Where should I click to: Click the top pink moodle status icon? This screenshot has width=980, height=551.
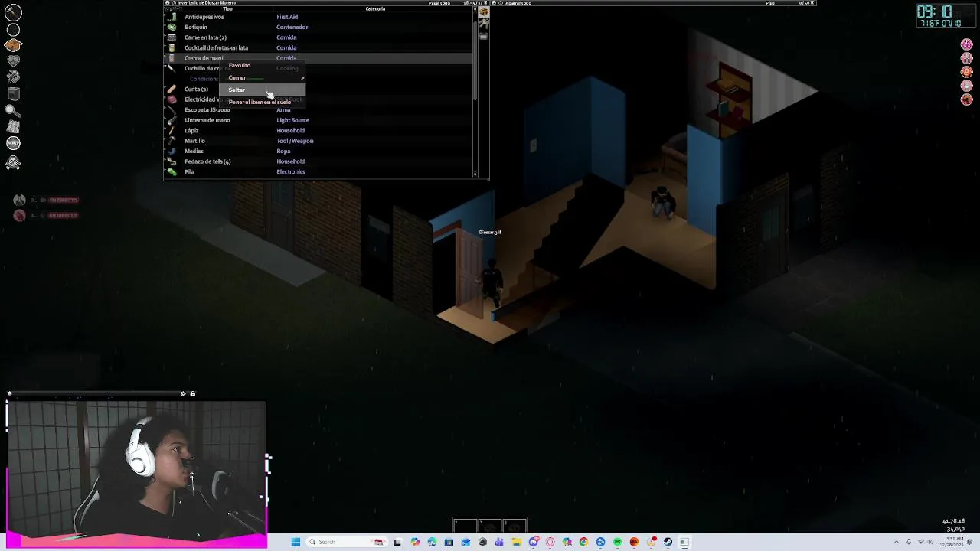(967, 44)
